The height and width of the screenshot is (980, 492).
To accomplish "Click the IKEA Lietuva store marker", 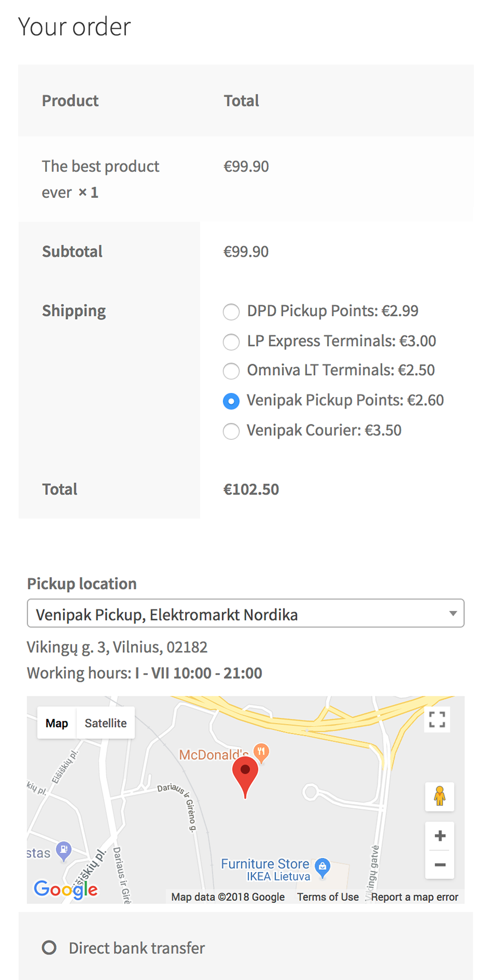I will pyautogui.click(x=322, y=867).
